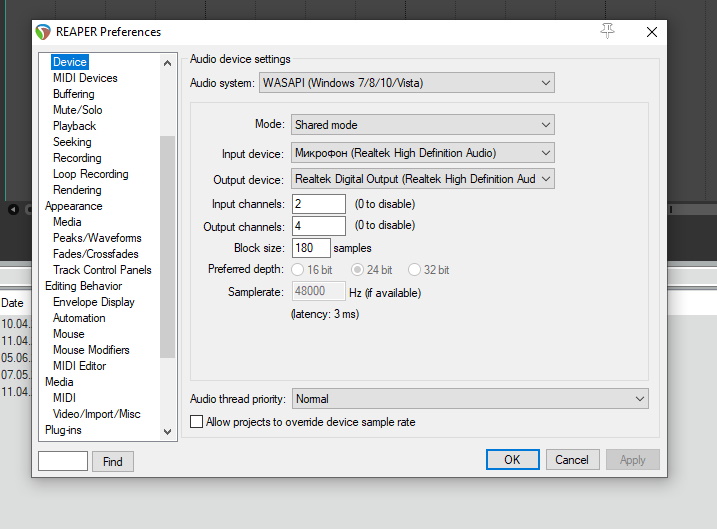This screenshot has height=529, width=717.
Task: Select Fades/Crossfades page
Action: coord(96,254)
